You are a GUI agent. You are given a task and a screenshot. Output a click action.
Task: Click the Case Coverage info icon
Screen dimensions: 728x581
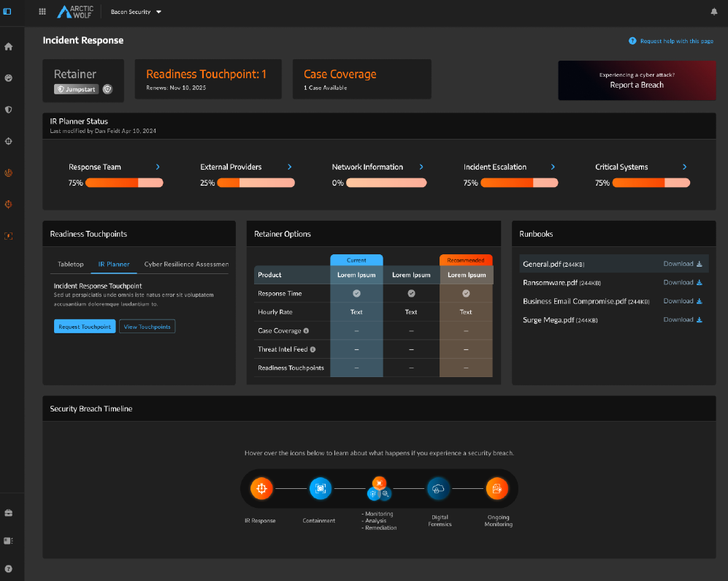(306, 331)
